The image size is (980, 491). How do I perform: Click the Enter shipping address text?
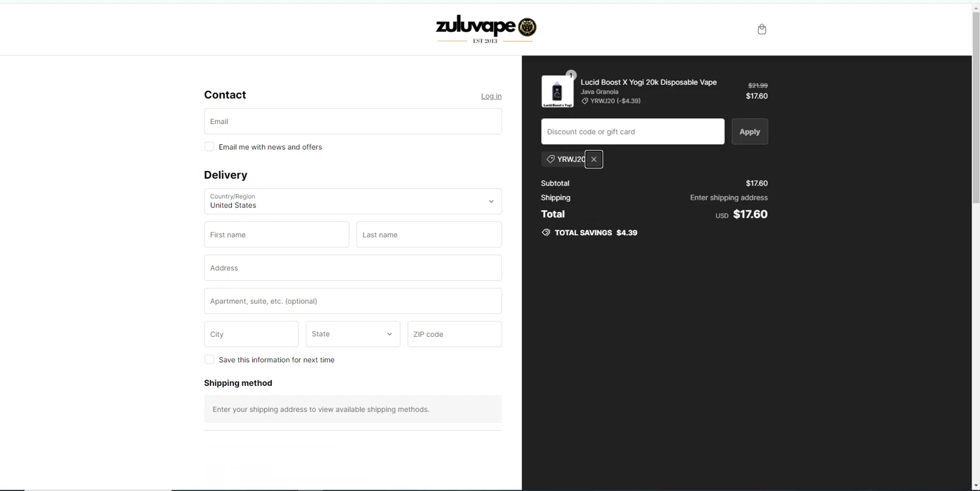click(728, 198)
